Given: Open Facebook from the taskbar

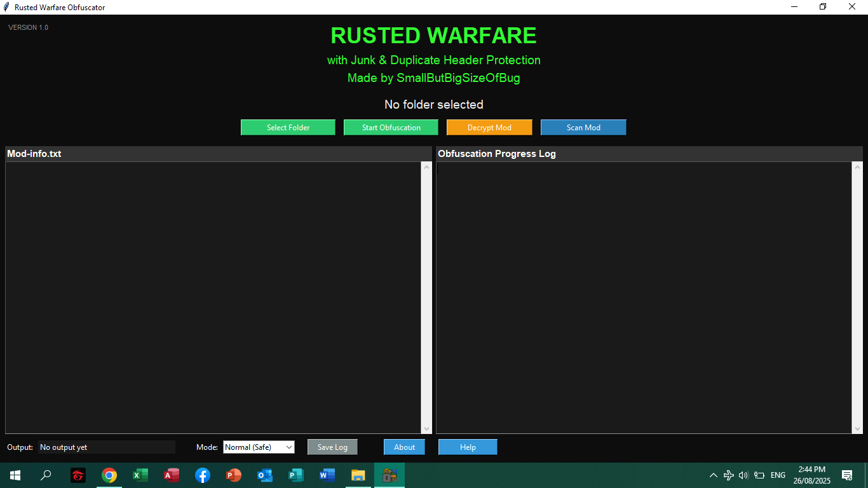Looking at the screenshot, I should tap(203, 475).
